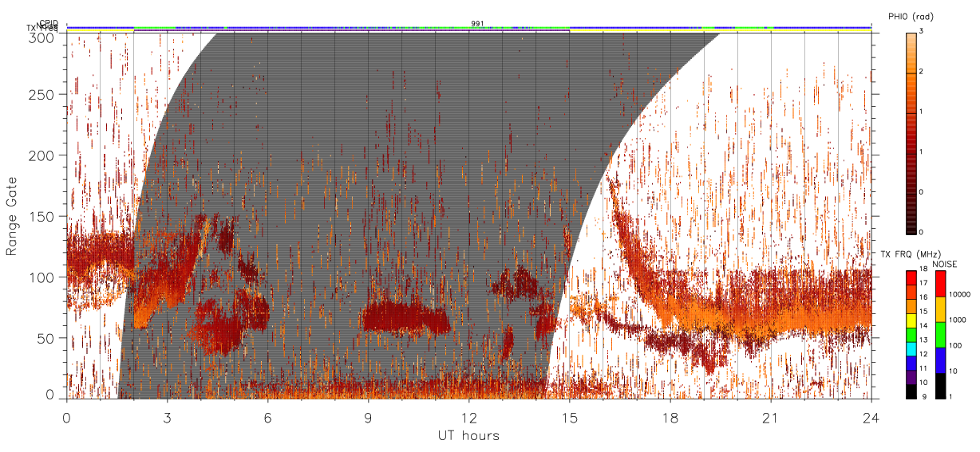980x452 pixels.
Task: Click the "1000" noise legend label
Action: click(958, 320)
